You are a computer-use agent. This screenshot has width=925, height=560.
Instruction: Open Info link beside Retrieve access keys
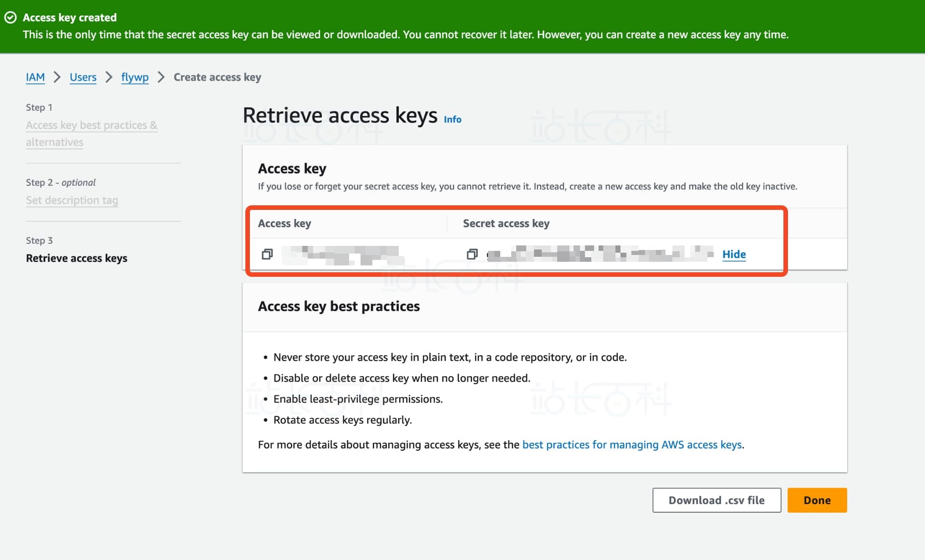tap(452, 119)
